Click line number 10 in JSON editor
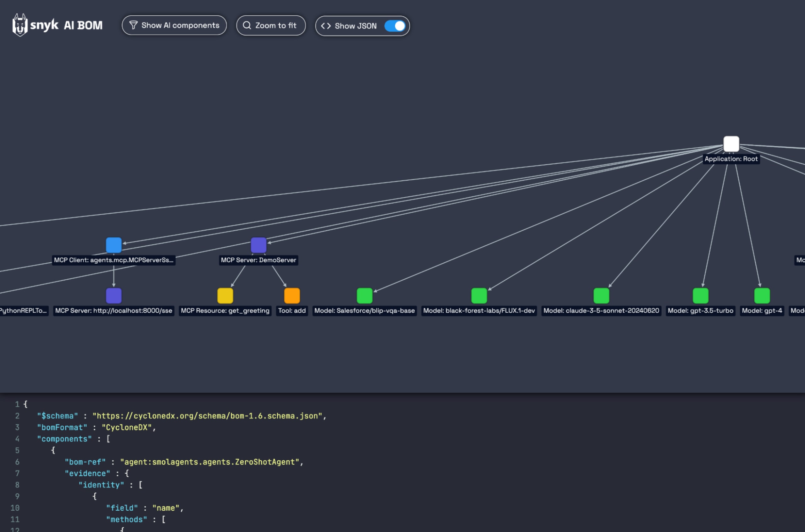Screen dimensions: 805x532 click(x=15, y=508)
